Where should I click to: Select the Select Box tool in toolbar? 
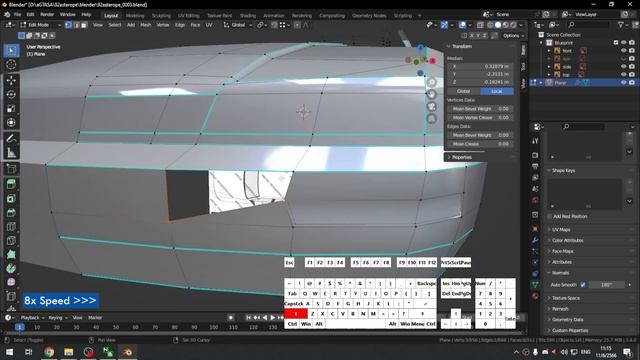click(11, 51)
